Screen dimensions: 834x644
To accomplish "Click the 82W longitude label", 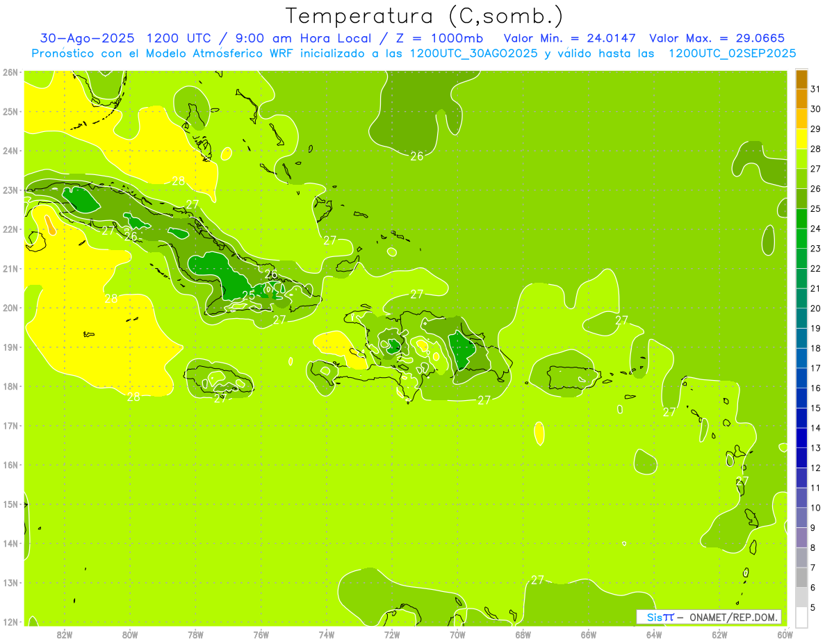I will click(x=65, y=634).
